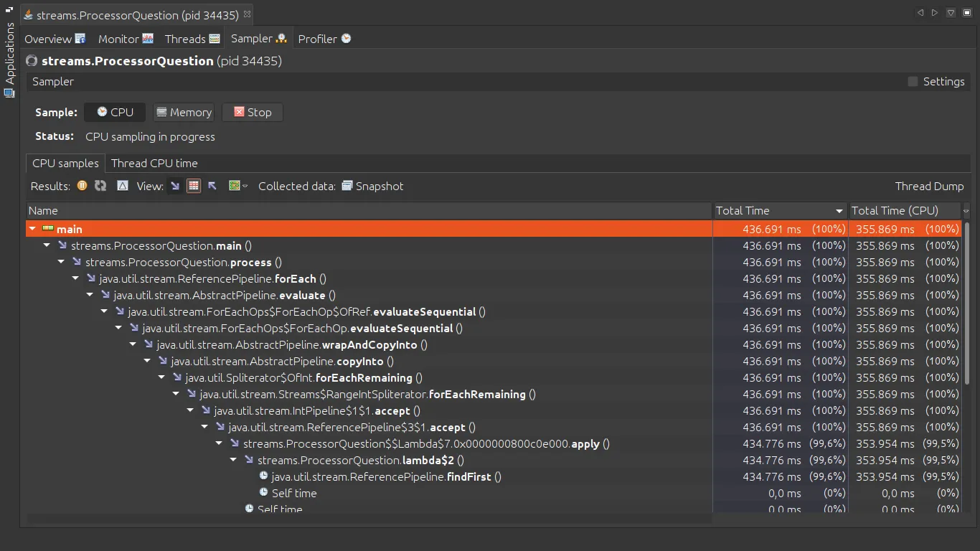Select the Sampler tab
Viewport: 980px width, 551px height.
(x=259, y=39)
